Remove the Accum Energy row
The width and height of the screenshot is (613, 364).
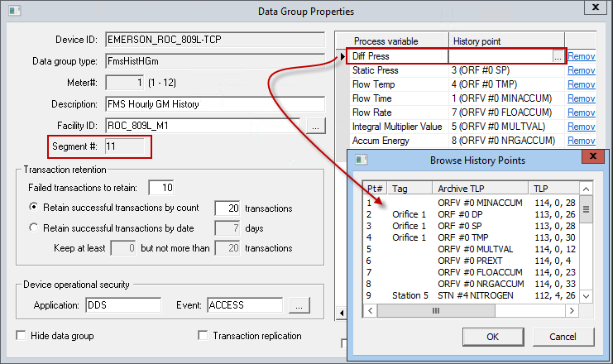pos(582,141)
